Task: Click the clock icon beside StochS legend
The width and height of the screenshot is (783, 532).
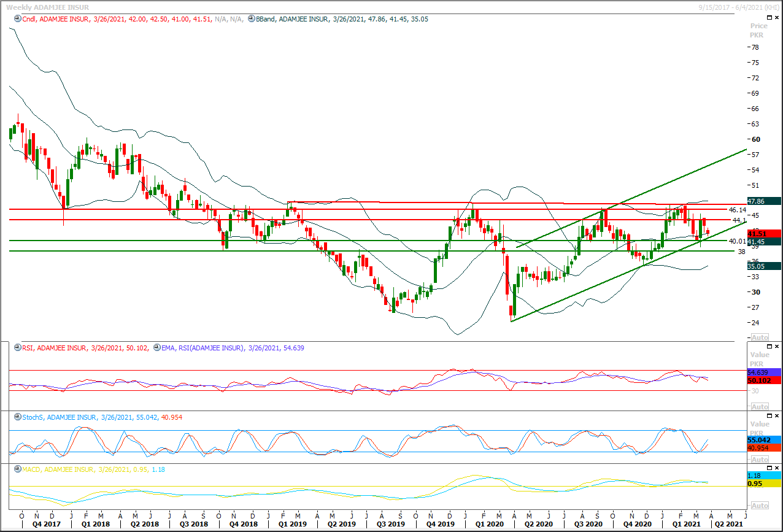Action: [x=17, y=417]
